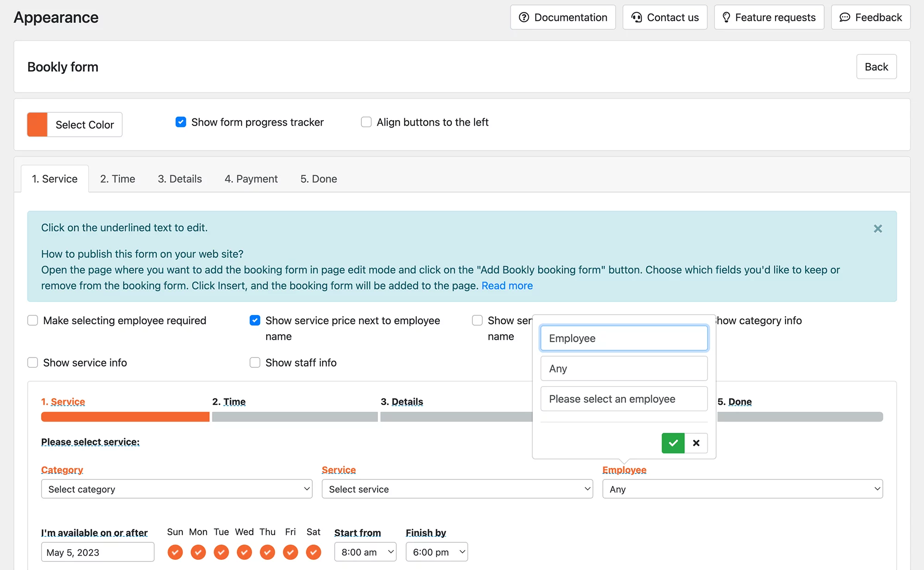Image resolution: width=924 pixels, height=570 pixels.
Task: Toggle the Mon day check
Action: 198,552
